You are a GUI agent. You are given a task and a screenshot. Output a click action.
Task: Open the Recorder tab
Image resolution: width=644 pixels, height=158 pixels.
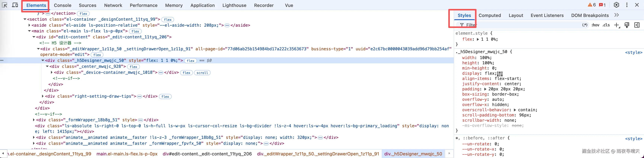(264, 5)
